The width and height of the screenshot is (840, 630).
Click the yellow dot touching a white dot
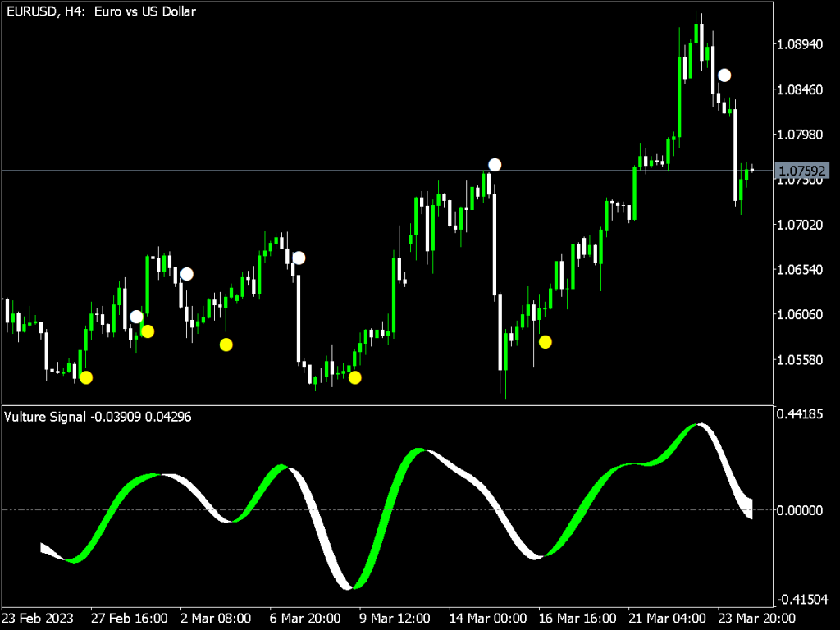(148, 331)
